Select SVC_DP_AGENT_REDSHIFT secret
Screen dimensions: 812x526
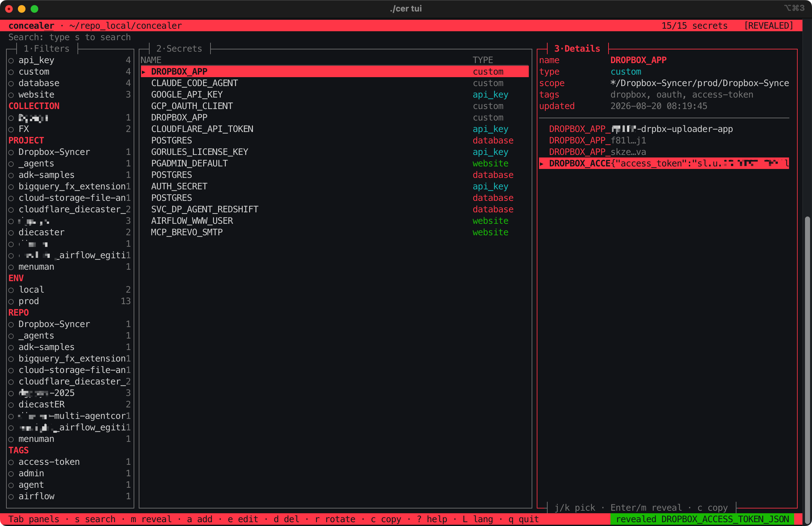pyautogui.click(x=334, y=209)
